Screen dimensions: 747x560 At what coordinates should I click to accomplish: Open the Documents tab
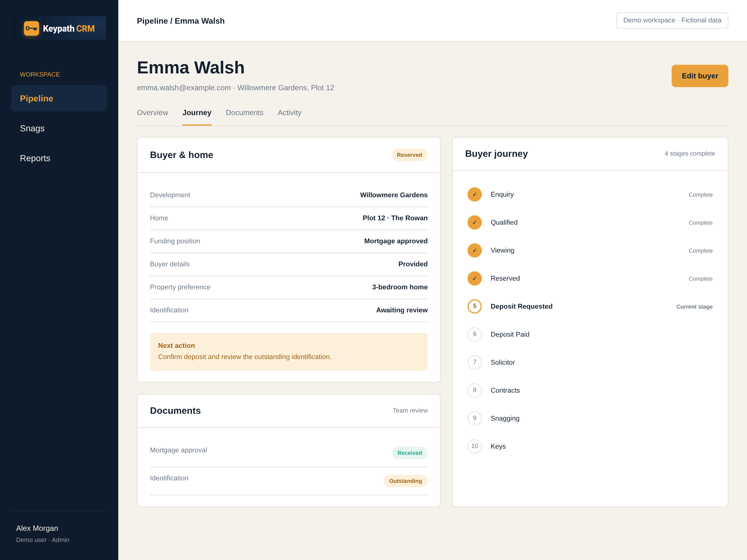coord(245,113)
